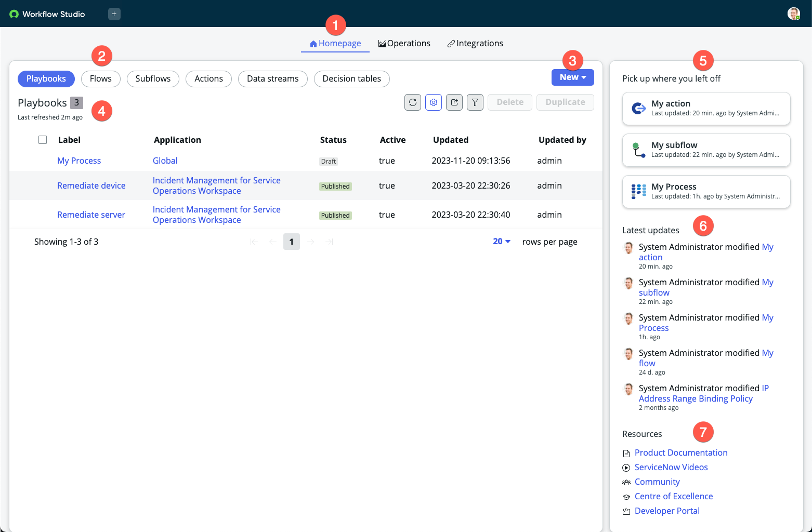Image resolution: width=812 pixels, height=532 pixels.
Task: Click the Workflow Studio logo icon
Action: click(x=14, y=14)
